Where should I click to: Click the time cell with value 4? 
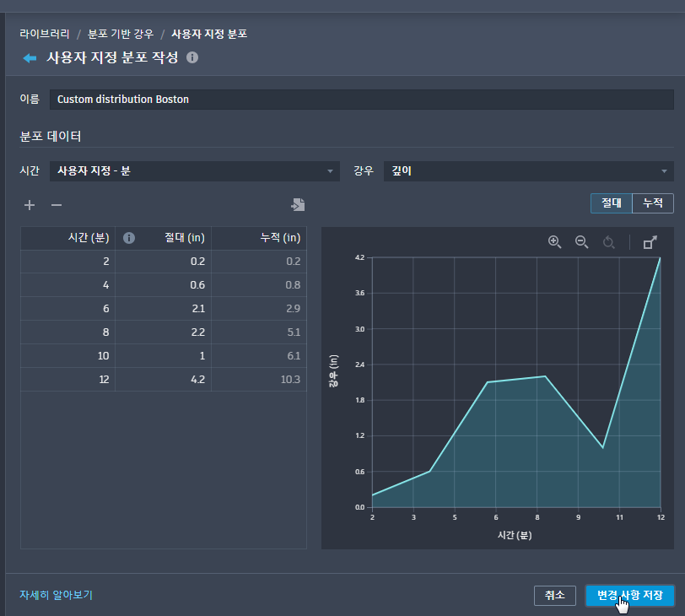[x=67, y=285]
